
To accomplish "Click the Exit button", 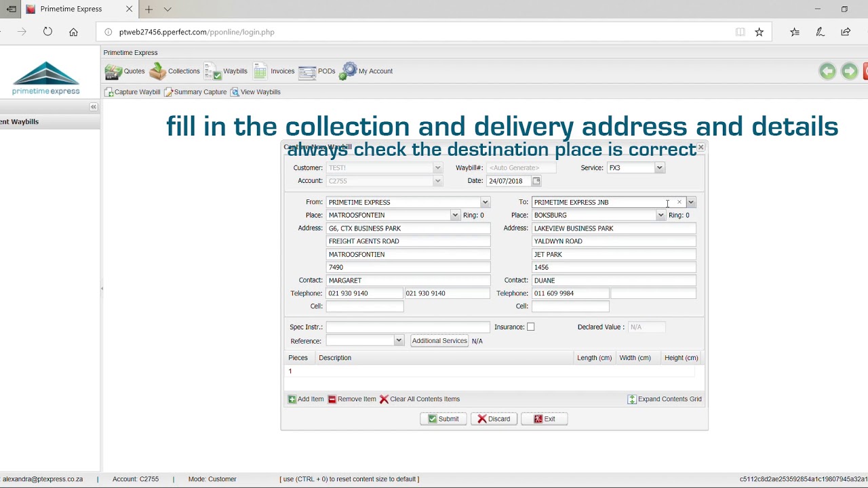I will (545, 419).
